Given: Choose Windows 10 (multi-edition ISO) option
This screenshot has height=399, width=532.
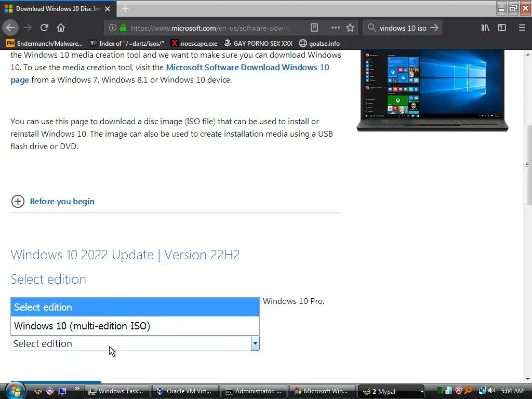Looking at the screenshot, I should click(x=135, y=326).
